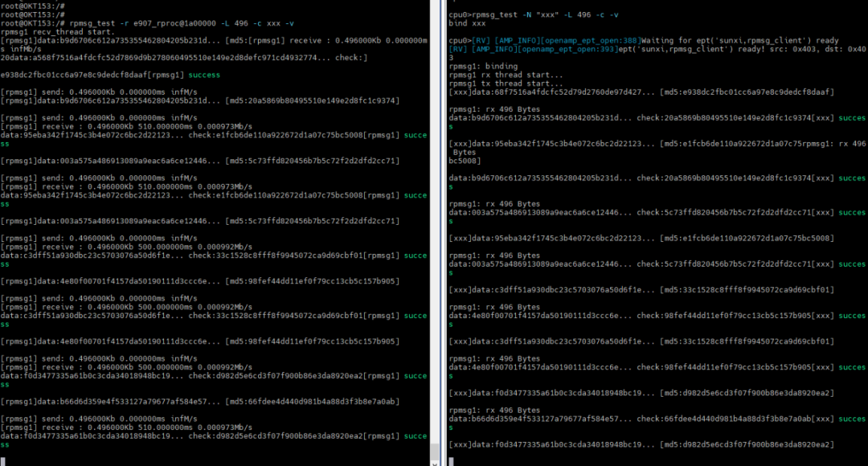Click the first 'rpmsg1: rx 496 Bytes' line

[493, 109]
